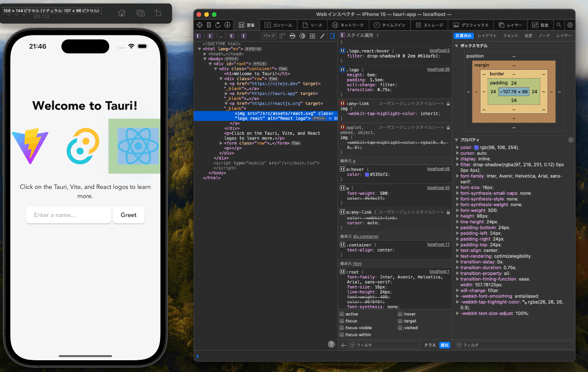The height and width of the screenshot is (372, 588).
Task: Toggle the details sidebar panel icon
Action: [x=333, y=36]
